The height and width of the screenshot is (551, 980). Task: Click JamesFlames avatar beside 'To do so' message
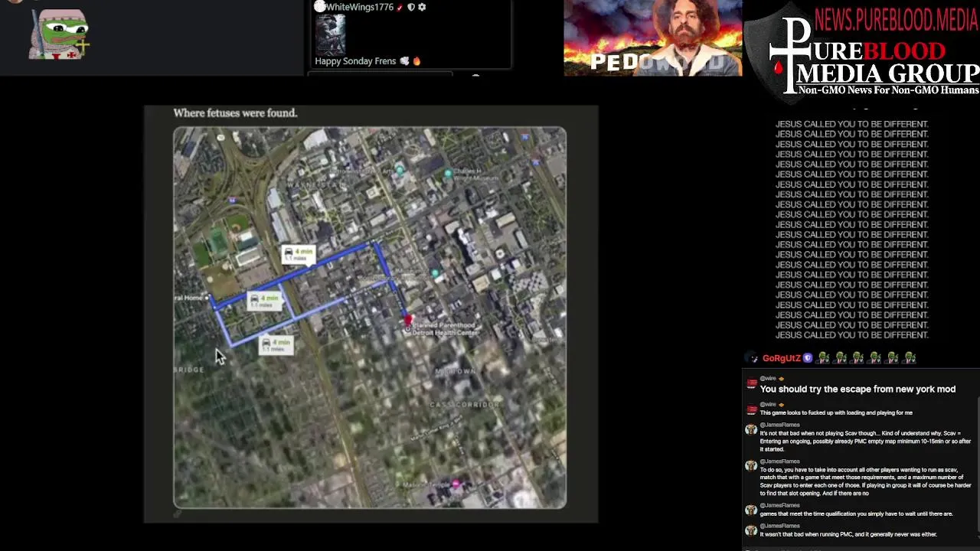(x=752, y=466)
